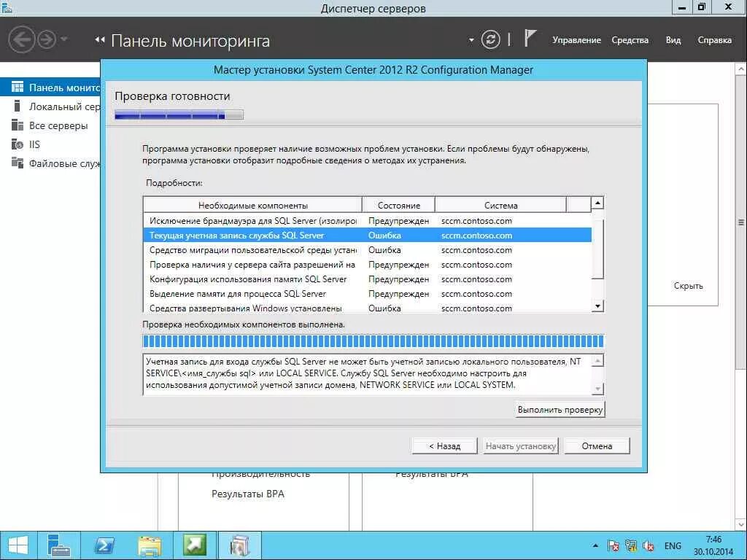Viewport: 747px width, 560px height.
Task: Select the Текущая учетная запись службы SQL Server row
Action: pyautogui.click(x=368, y=236)
